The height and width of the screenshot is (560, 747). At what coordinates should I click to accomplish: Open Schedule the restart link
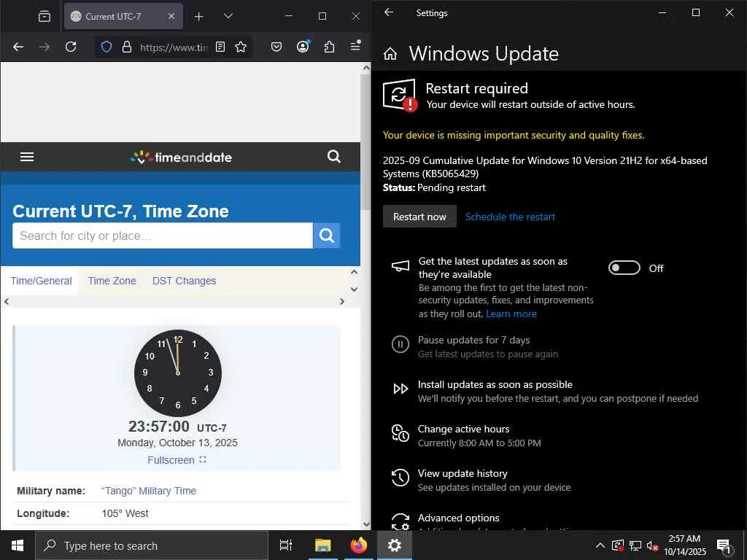tap(510, 217)
